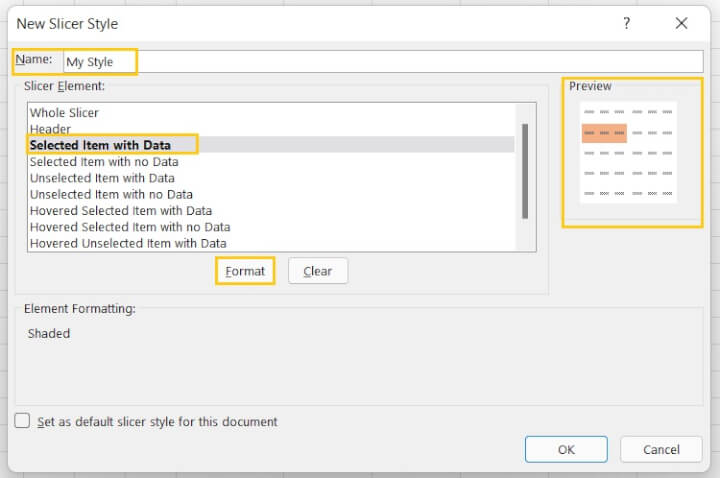Click the Slicer Element list scrollbar
Viewport: 720px width, 478px height.
coord(525,170)
